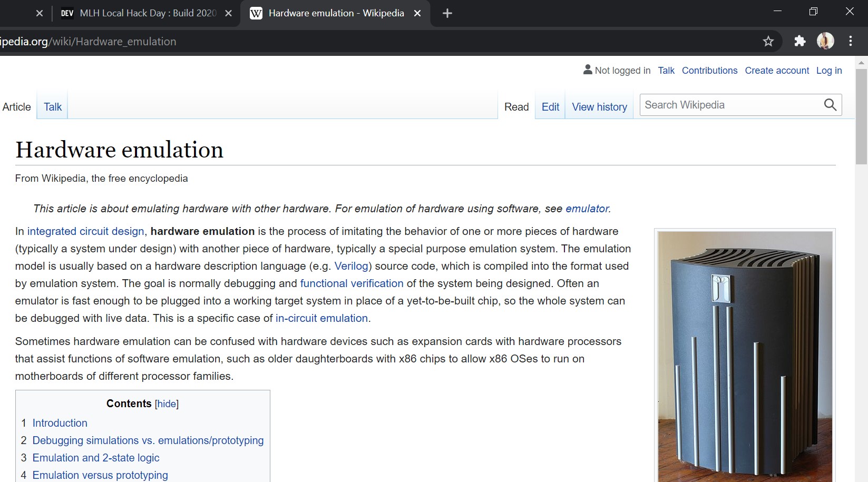Close the Hardware emulation tab

click(417, 13)
